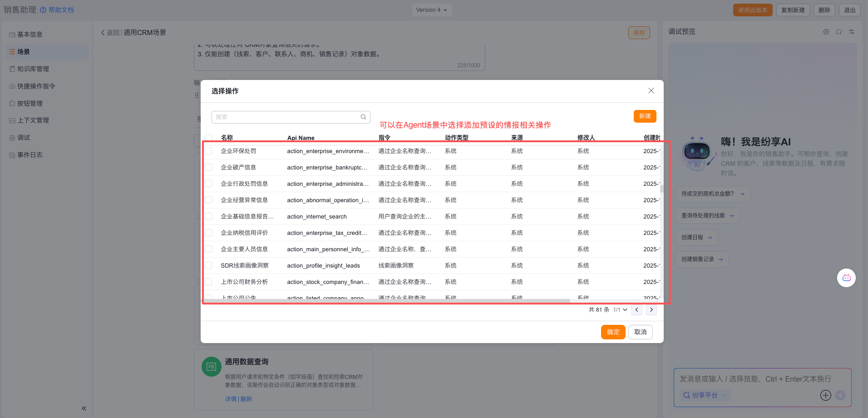The width and height of the screenshot is (868, 418).
Task: Click the orange 新建 button
Action: tap(645, 116)
